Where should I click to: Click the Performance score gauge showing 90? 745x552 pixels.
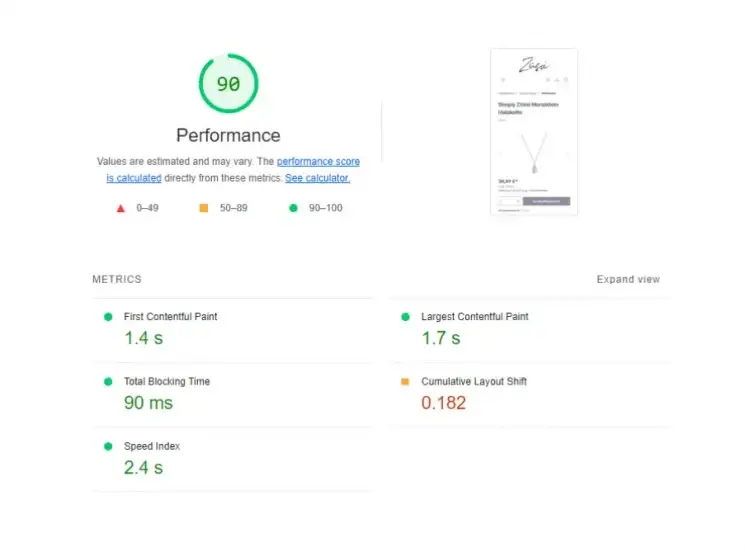coord(228,85)
